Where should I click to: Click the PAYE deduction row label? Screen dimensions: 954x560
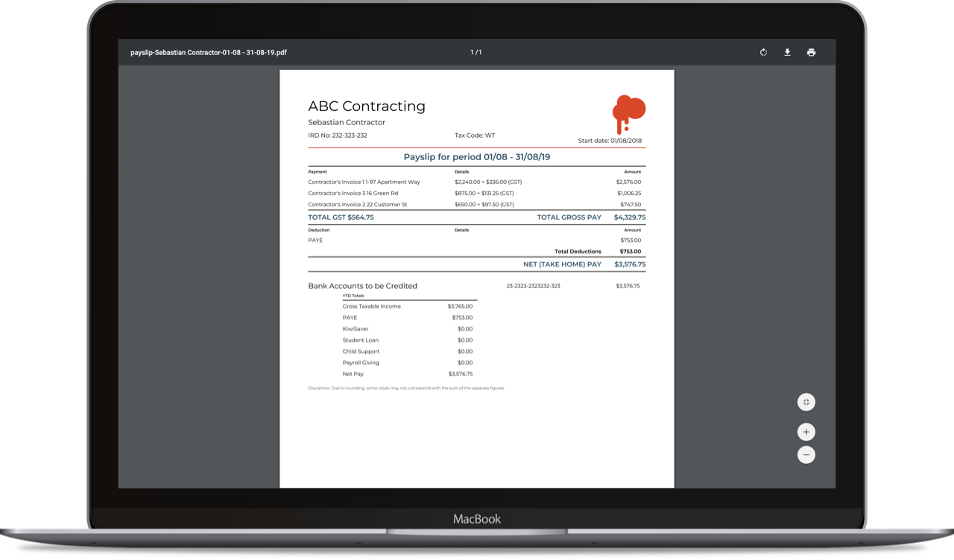tap(315, 241)
